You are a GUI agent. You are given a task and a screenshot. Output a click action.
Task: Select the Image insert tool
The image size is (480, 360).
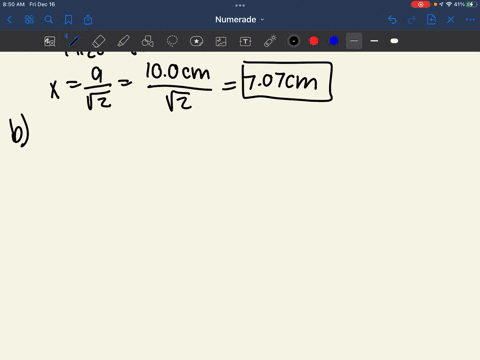tap(221, 41)
